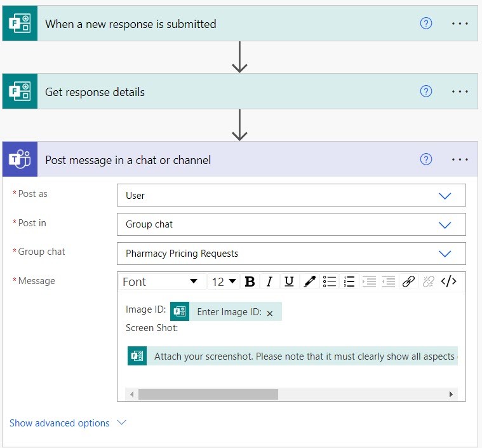Viewport: 482px width, 448px height.
Task: Expand the 'Post as' dropdown showing User
Action: pos(291,195)
